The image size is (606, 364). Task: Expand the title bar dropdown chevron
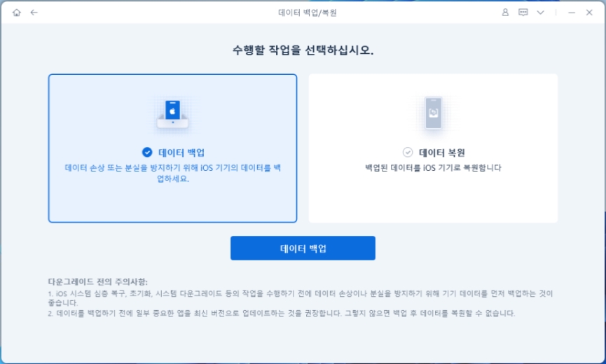(540, 13)
